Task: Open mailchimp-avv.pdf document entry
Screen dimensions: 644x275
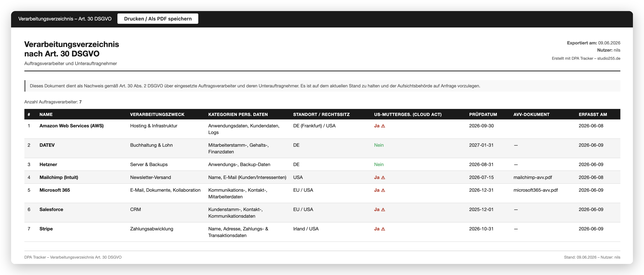Action: [532, 177]
